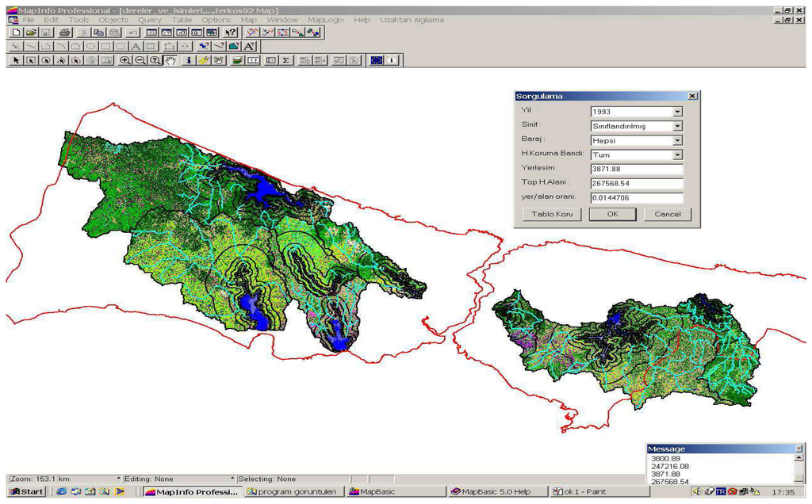Select the Text tool A icon
The image size is (812, 504).
pyautogui.click(x=136, y=46)
